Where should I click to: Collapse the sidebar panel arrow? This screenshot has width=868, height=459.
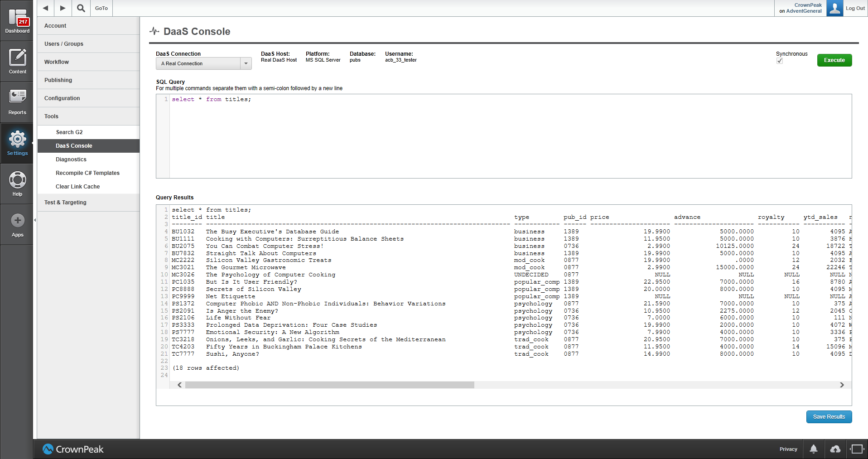pyautogui.click(x=35, y=220)
